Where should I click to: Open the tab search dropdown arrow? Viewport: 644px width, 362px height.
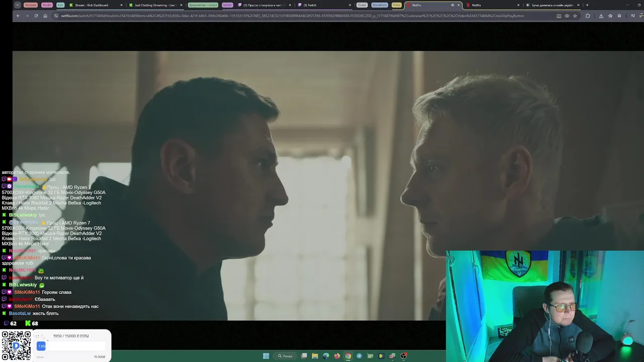pyautogui.click(x=18, y=5)
